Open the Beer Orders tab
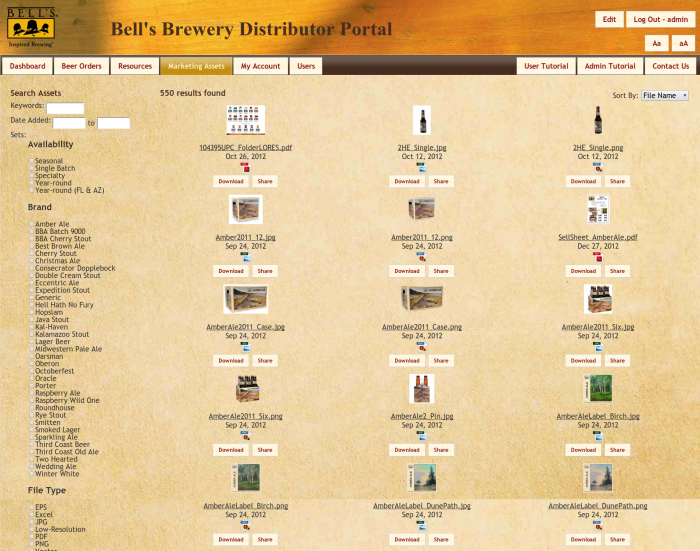Screen dimensions: 700x551 pos(81,66)
